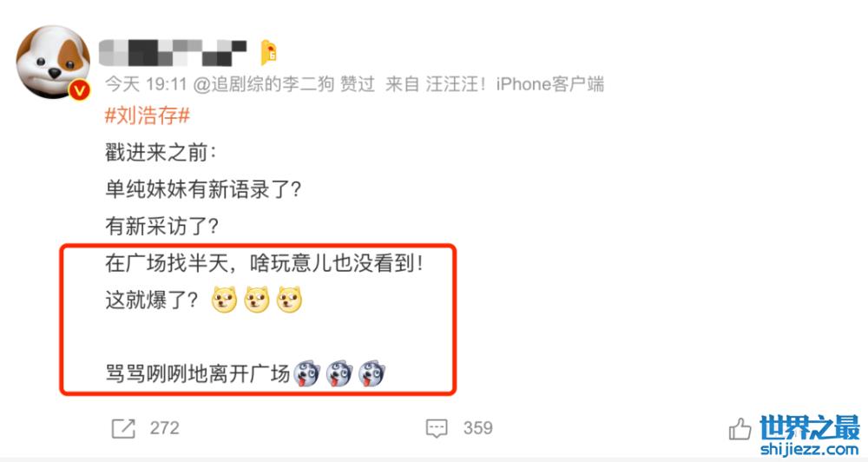Open the 世界之最 shijiezz.com watermark
This screenshot has width=868, height=462.
809,435
